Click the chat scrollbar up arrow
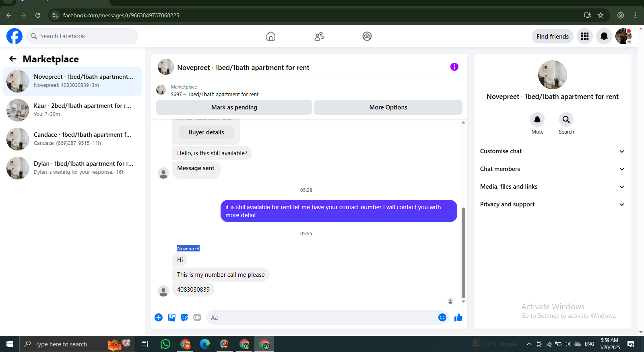644x352 pixels. [x=463, y=122]
